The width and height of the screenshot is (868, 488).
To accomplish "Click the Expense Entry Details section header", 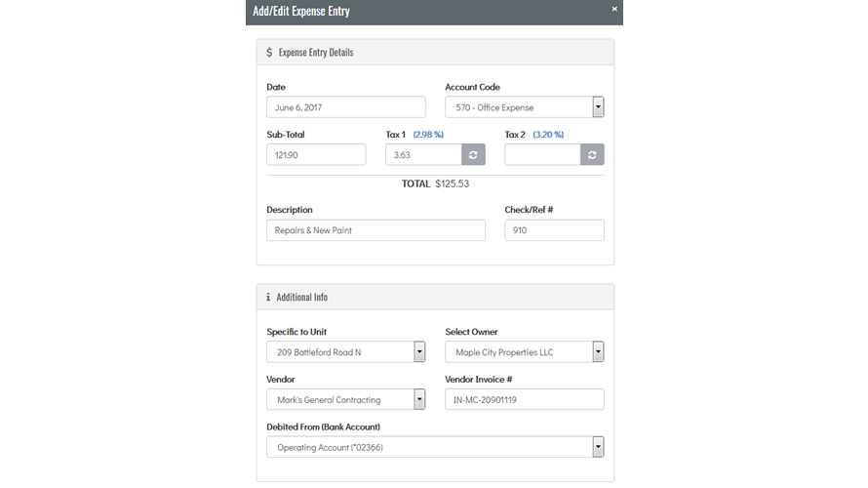I will pos(435,52).
